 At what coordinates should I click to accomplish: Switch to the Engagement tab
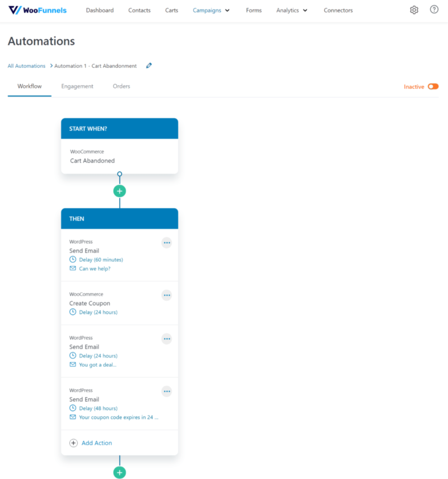pos(77,86)
